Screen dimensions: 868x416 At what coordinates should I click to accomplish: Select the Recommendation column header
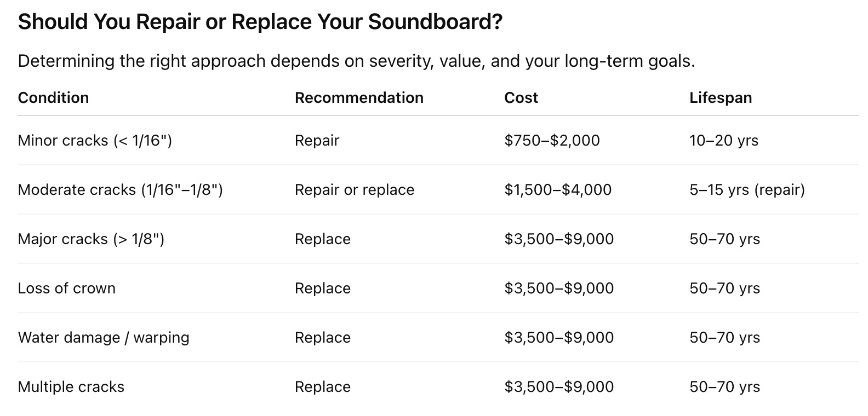click(x=359, y=97)
